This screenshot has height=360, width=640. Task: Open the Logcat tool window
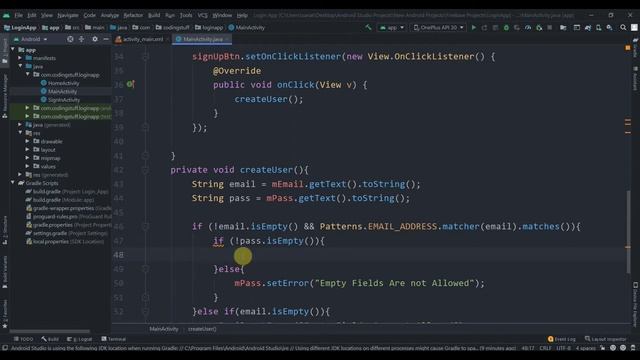79,339
